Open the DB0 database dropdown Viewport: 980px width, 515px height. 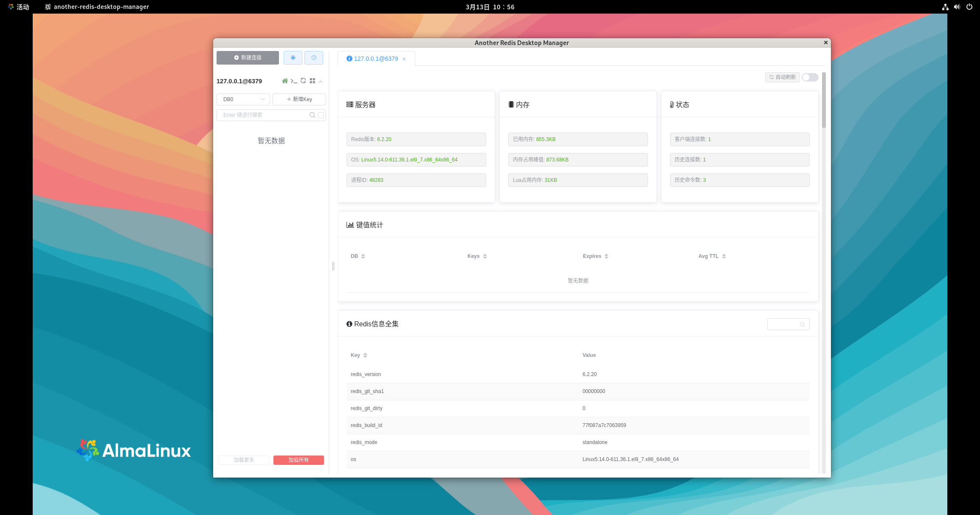coord(243,99)
